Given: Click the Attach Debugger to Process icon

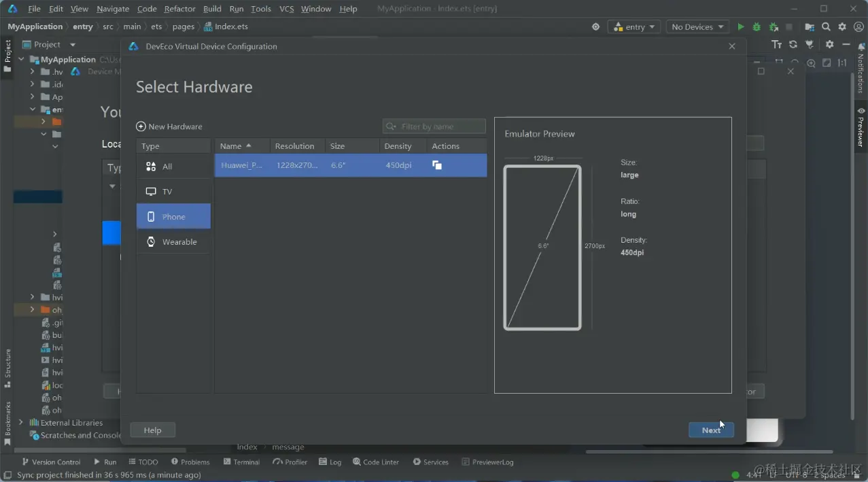Looking at the screenshot, I should coord(774,27).
